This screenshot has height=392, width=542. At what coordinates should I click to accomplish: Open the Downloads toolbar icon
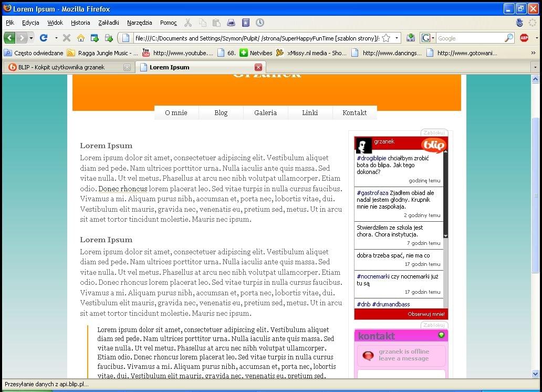point(411,38)
